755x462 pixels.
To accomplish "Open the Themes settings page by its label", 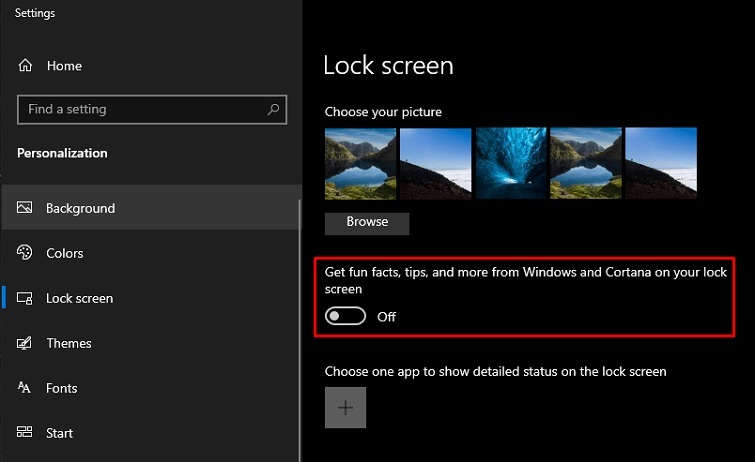I will coord(69,343).
